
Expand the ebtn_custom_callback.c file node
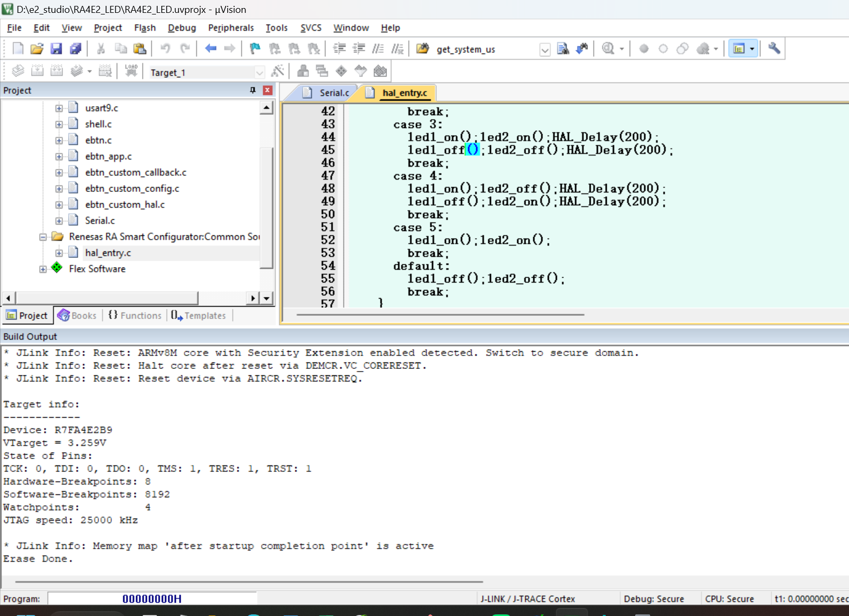pos(59,173)
